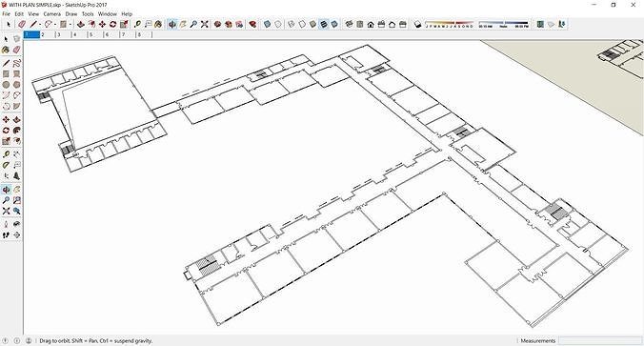Toggle X-Ray face style
This screenshot has height=346, width=644.
pos(267,24)
